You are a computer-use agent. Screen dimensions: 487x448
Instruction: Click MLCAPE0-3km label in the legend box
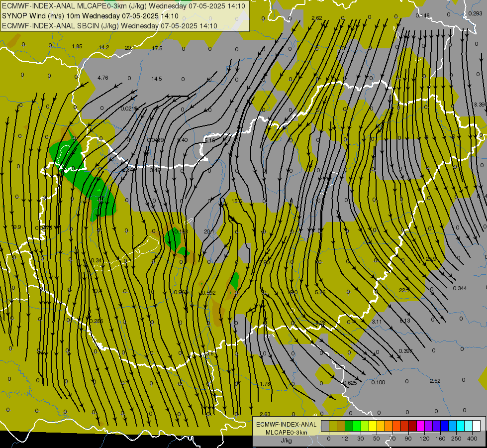tap(287, 433)
